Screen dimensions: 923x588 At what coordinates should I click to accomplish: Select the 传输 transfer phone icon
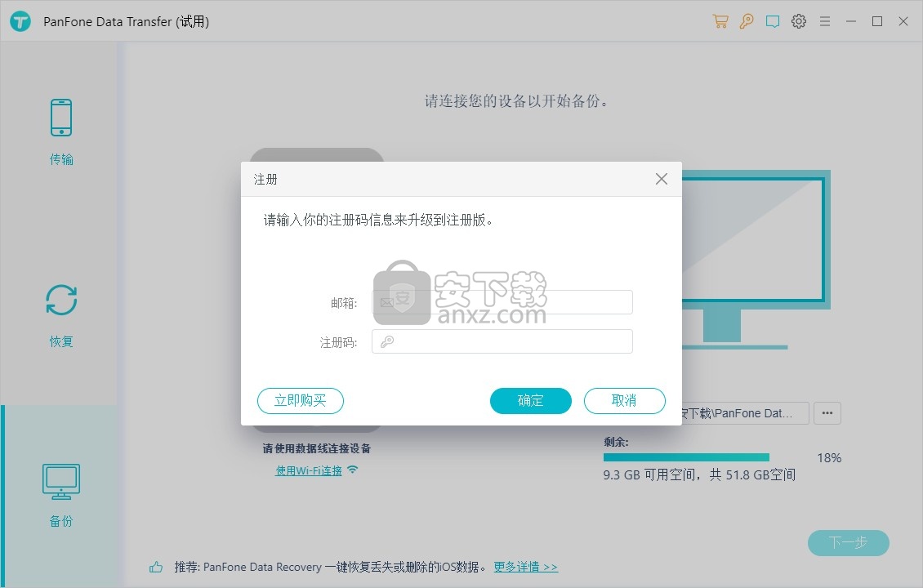coord(61,117)
